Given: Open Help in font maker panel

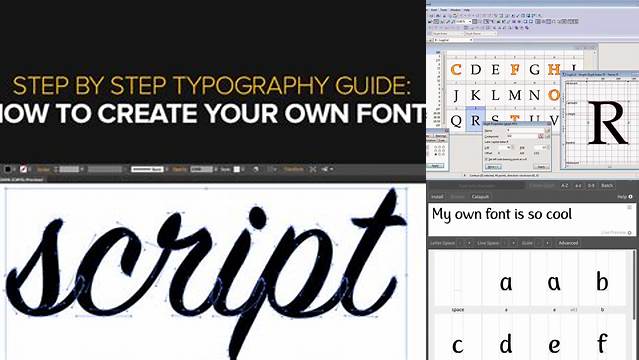Looking at the screenshot, I should pyautogui.click(x=624, y=197).
